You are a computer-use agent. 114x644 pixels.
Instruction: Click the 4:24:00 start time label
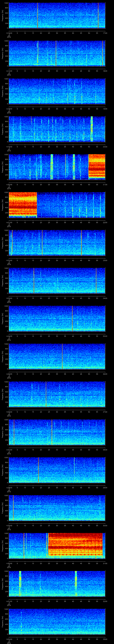coord(9,336)
